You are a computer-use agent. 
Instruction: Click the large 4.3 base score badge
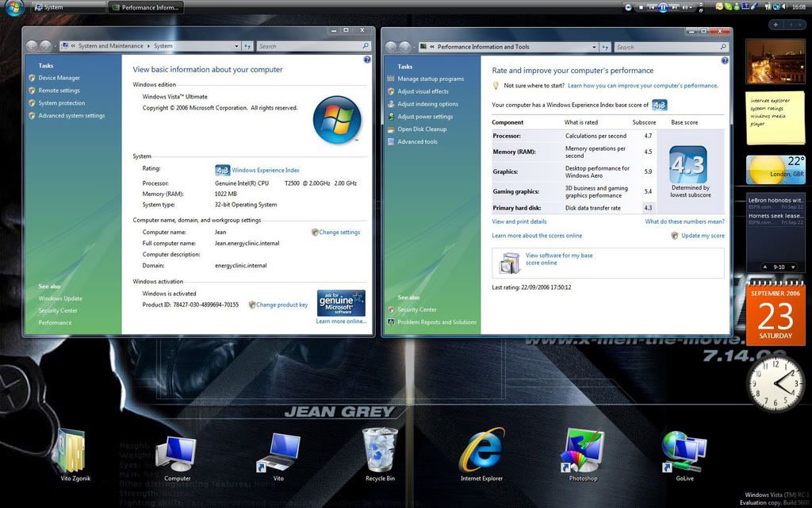688,165
